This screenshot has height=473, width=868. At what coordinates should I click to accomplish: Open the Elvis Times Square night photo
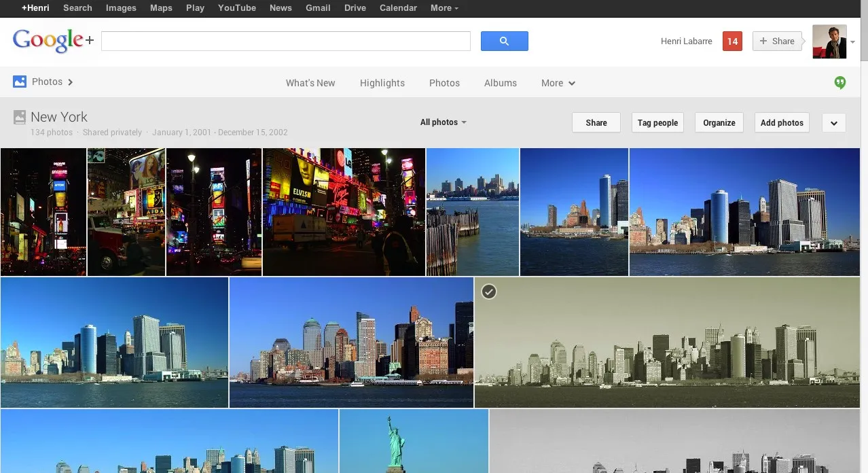[x=344, y=212]
